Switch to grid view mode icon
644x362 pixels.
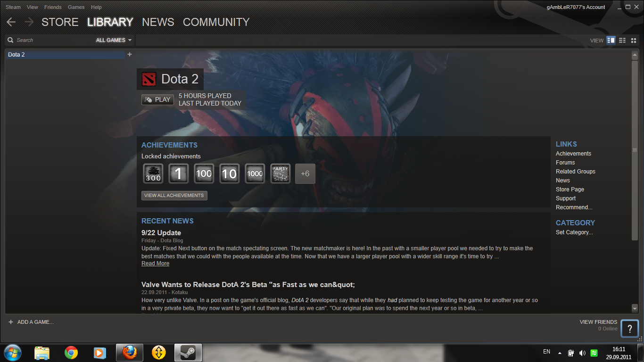pos(634,40)
